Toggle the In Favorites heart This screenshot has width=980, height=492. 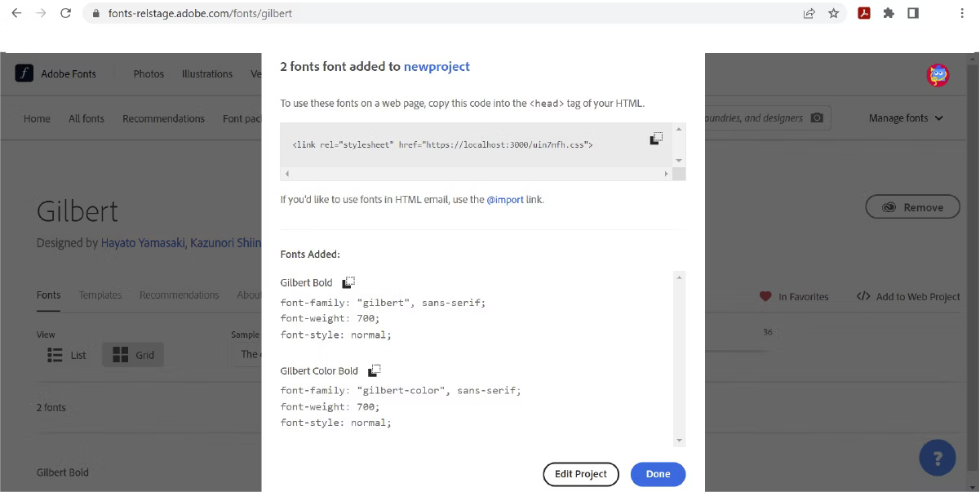click(765, 296)
